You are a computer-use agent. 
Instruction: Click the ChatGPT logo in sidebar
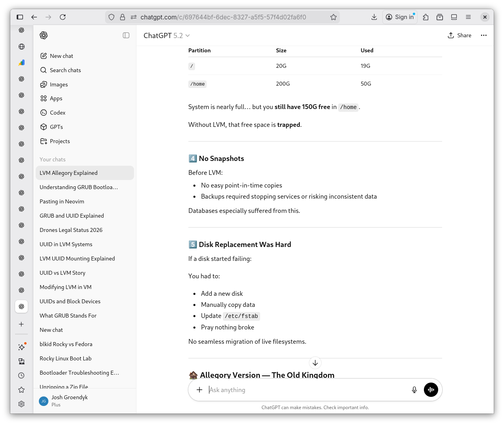click(44, 35)
